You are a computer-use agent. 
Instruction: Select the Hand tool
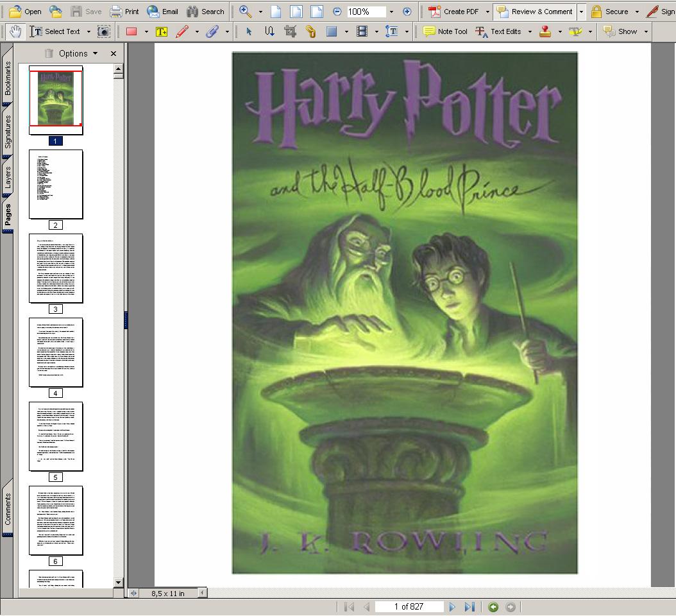click(14, 31)
